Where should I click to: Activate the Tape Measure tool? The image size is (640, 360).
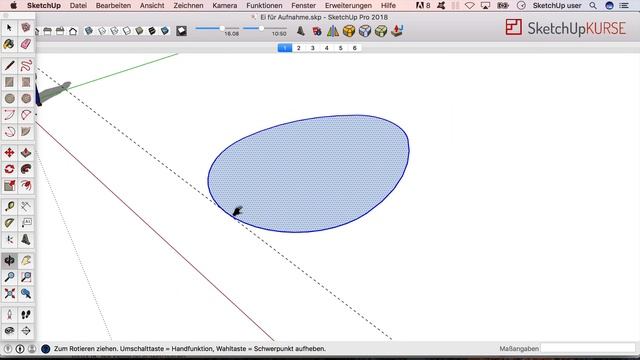tap(9, 207)
